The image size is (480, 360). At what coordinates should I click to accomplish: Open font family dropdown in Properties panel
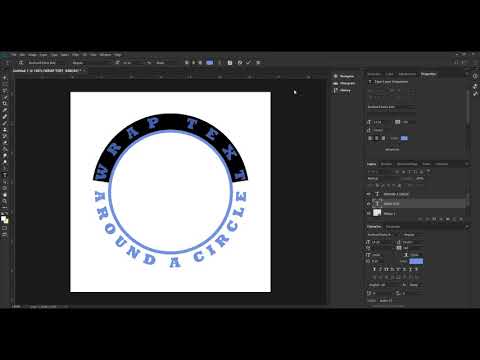(391, 107)
